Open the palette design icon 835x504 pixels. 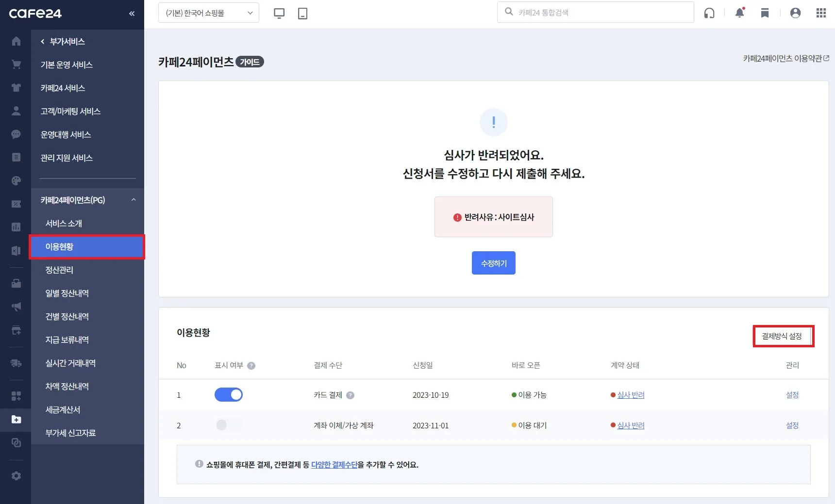[x=16, y=181]
